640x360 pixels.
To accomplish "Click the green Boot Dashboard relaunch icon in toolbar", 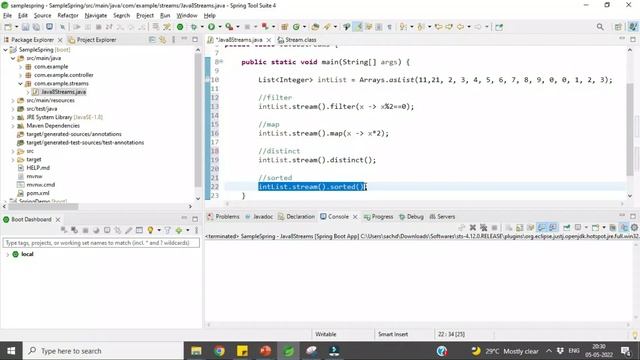I will tap(180, 27).
